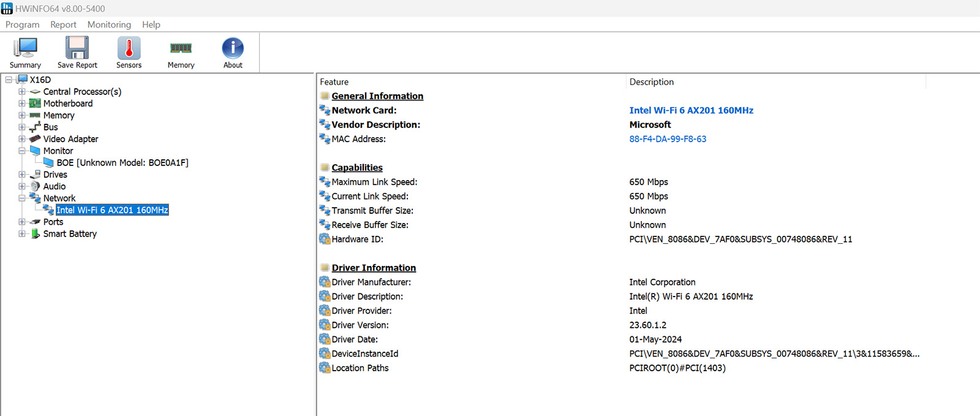Open the Report menu
The image size is (980, 416).
(x=63, y=25)
